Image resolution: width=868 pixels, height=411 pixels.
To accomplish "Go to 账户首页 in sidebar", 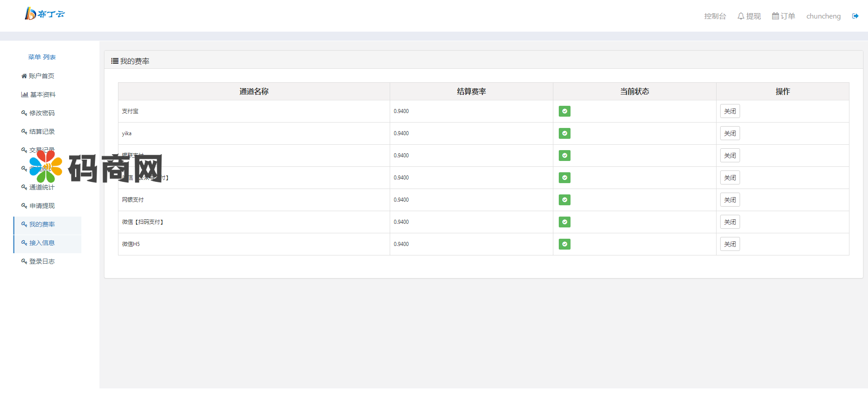I will tap(41, 76).
